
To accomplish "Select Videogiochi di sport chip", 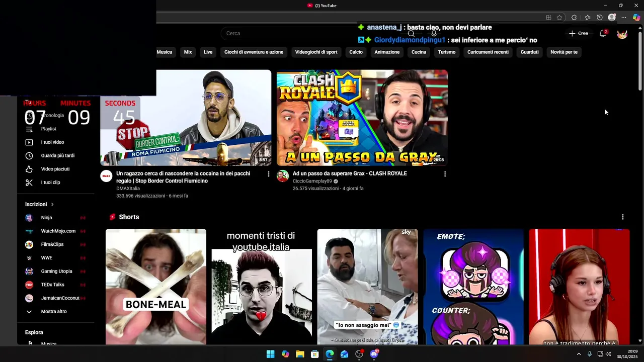I will coord(316,52).
